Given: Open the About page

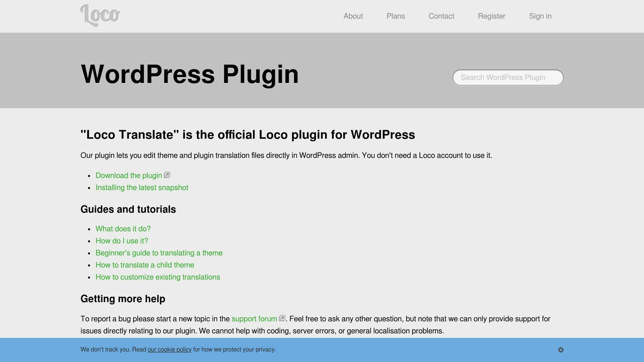Looking at the screenshot, I should (x=353, y=16).
